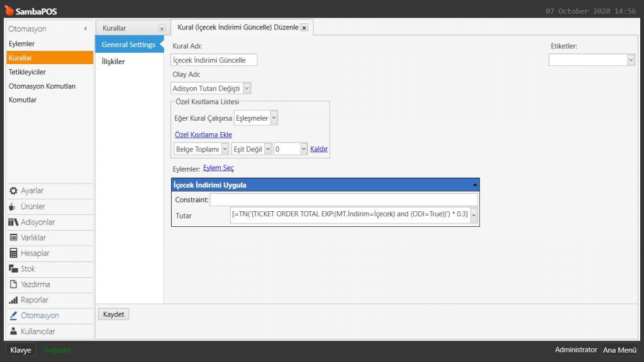Image resolution: width=644 pixels, height=362 pixels.
Task: Open Yazdırma via its document icon
Action: [13, 285]
